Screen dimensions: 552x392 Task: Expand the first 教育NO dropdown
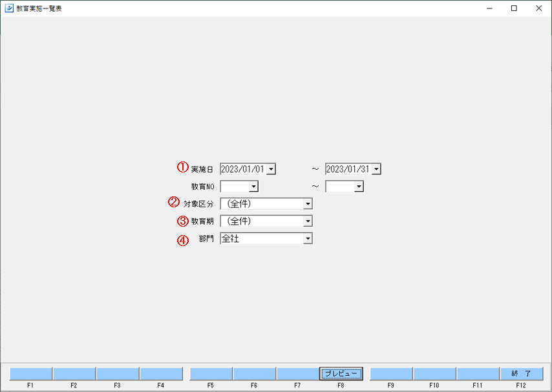click(x=253, y=187)
